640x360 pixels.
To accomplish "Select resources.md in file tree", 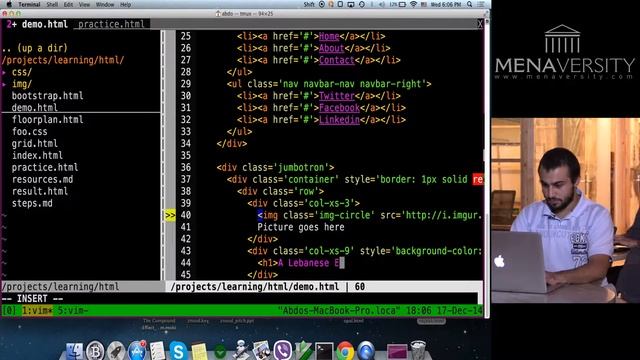I will tap(42, 179).
